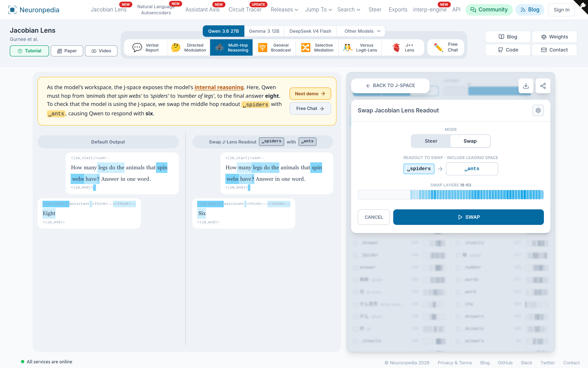Select the J++ Lens heart icon demo
Viewport: 588px width, 368px height.
click(403, 47)
